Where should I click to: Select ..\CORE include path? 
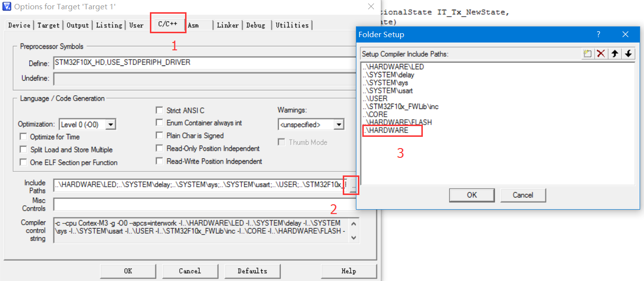point(374,114)
